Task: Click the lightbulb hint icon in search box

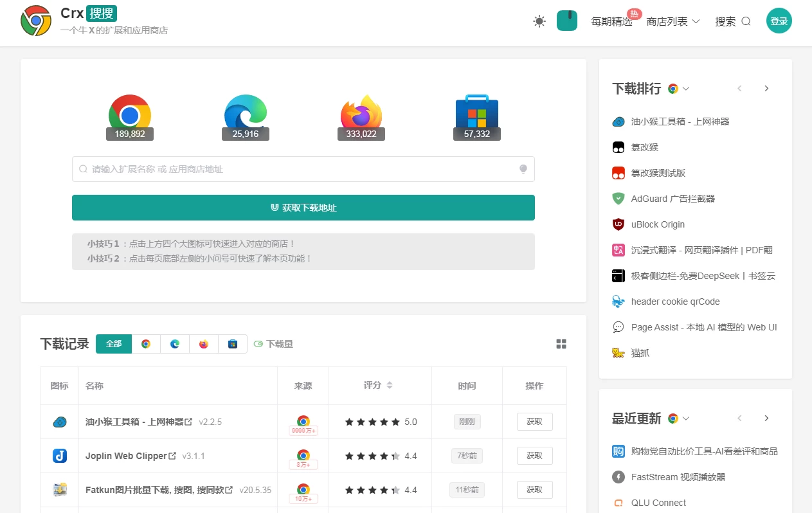Action: pos(523,169)
